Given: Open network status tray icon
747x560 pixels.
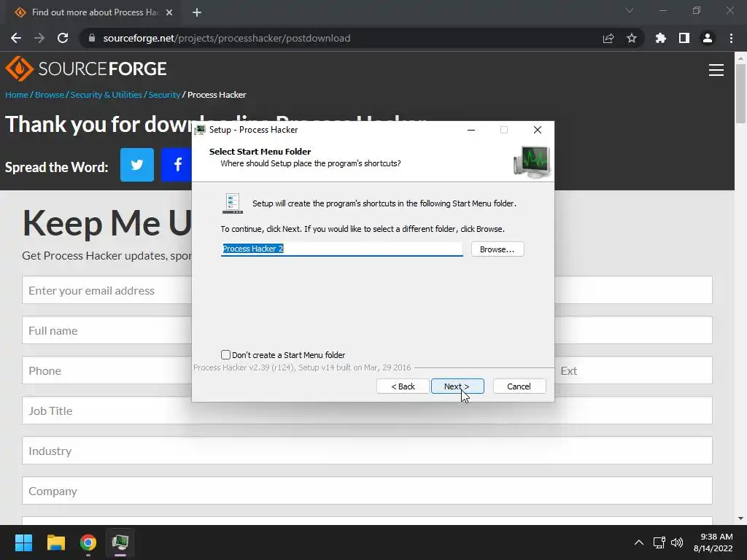Looking at the screenshot, I should (x=659, y=542).
